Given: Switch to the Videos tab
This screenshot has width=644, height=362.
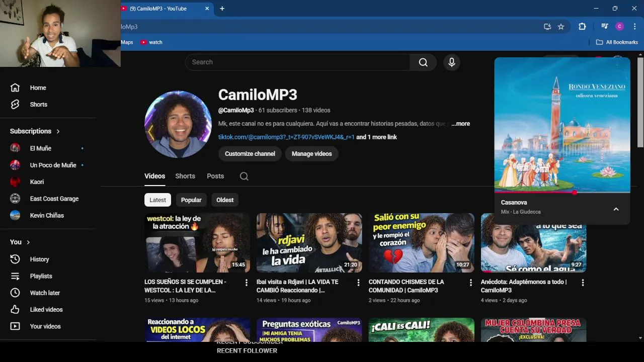Looking at the screenshot, I should (154, 176).
